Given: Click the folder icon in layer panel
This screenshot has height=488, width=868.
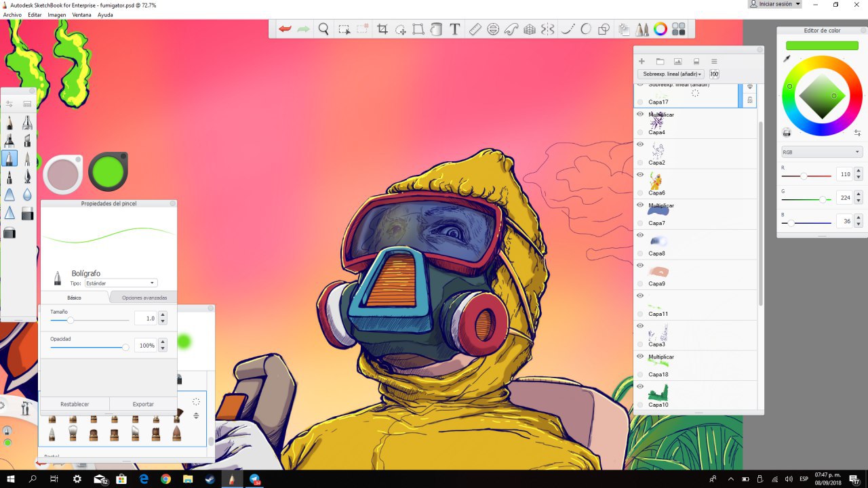Looking at the screenshot, I should tap(660, 61).
